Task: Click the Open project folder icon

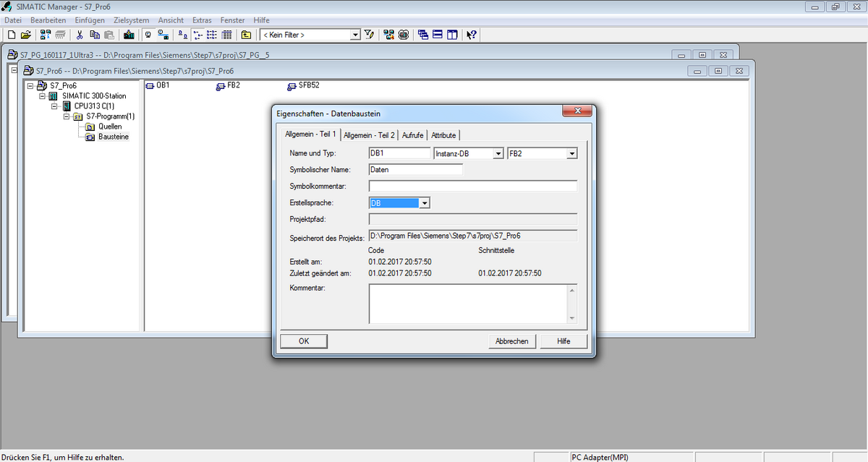Action: (x=25, y=35)
